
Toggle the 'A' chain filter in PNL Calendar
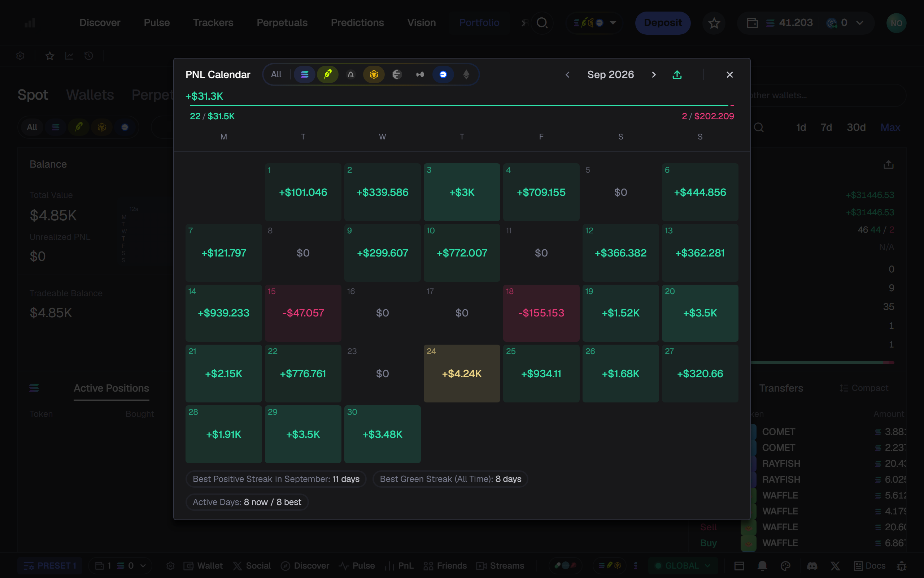(x=350, y=74)
